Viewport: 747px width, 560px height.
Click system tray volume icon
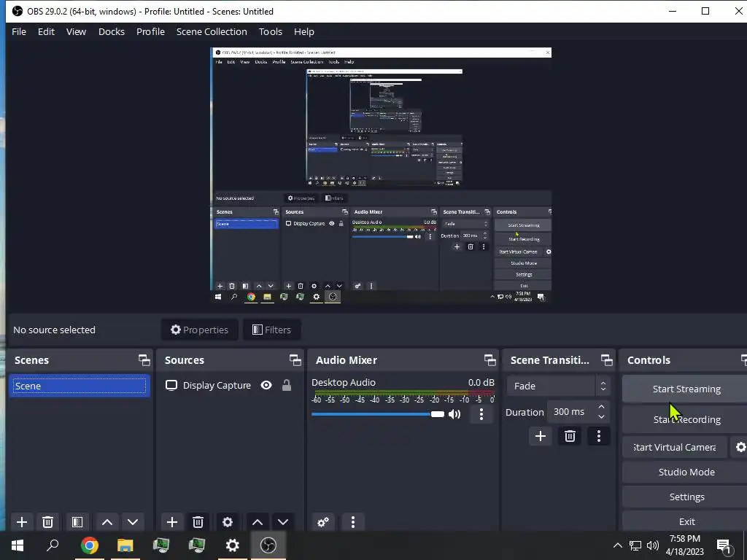tap(653, 545)
